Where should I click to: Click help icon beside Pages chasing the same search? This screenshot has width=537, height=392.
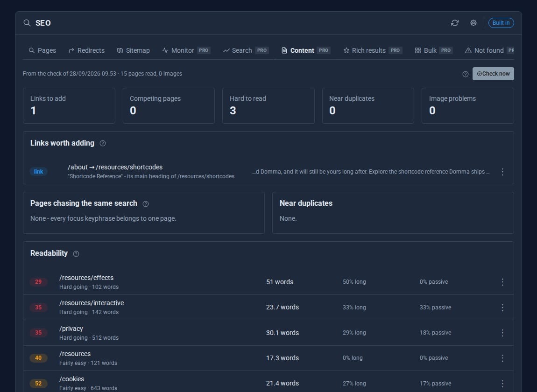[146, 204]
